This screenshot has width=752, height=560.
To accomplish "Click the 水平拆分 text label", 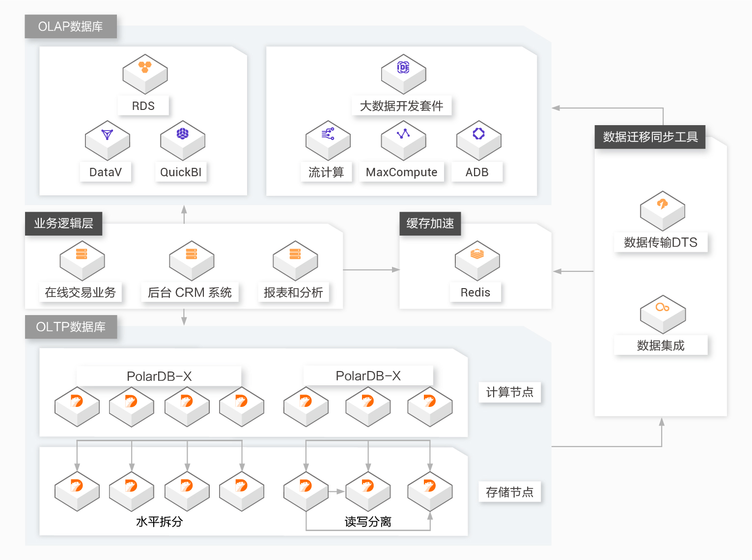I will (x=159, y=522).
